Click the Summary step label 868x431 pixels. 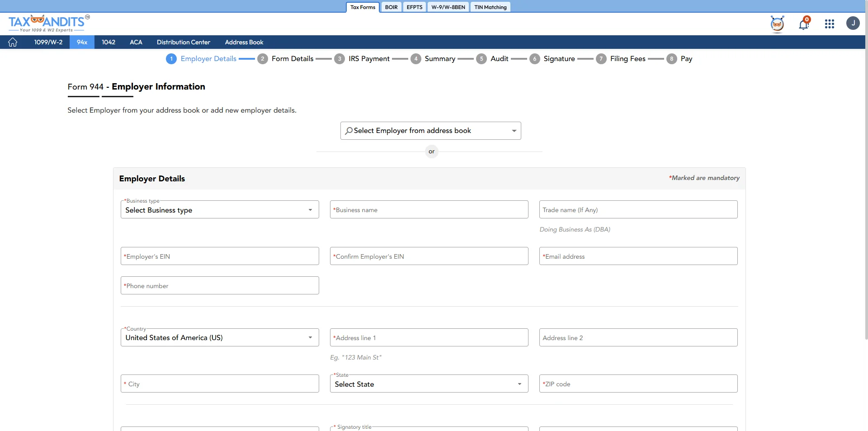pyautogui.click(x=440, y=59)
